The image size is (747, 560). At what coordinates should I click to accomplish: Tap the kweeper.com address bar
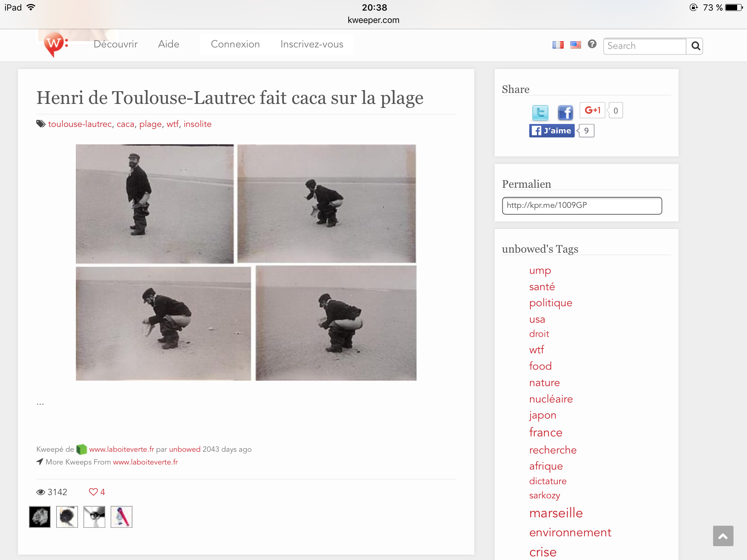coord(373,20)
